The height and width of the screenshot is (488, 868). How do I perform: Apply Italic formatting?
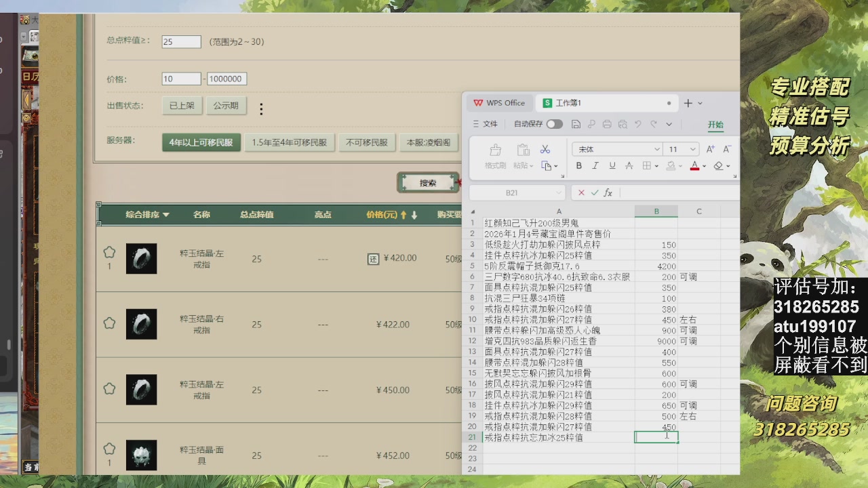(595, 165)
